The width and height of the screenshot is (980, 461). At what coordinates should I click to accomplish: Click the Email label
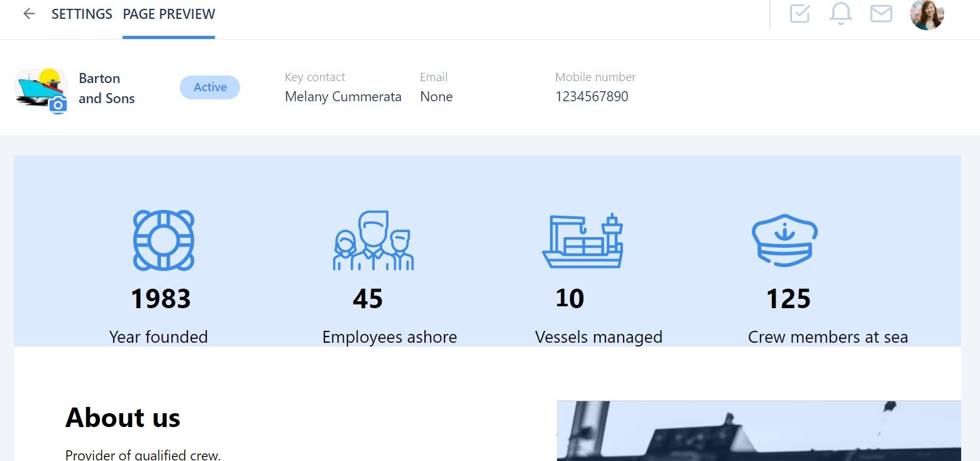[434, 77]
